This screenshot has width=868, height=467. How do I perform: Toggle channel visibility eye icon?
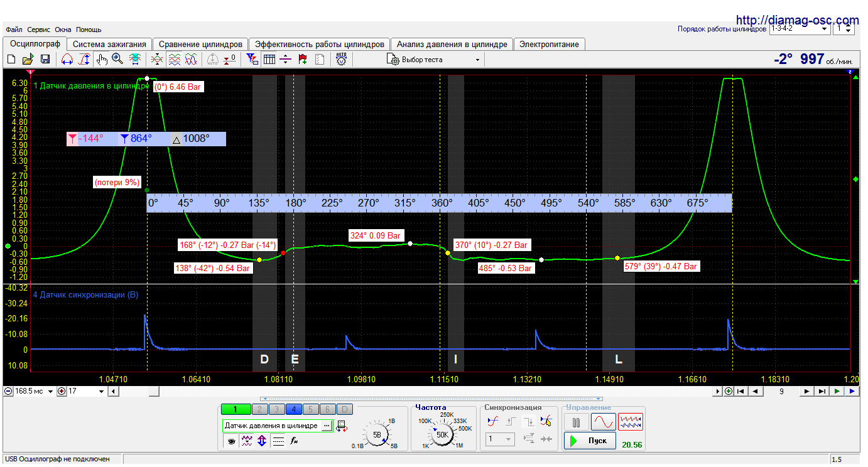tap(231, 441)
